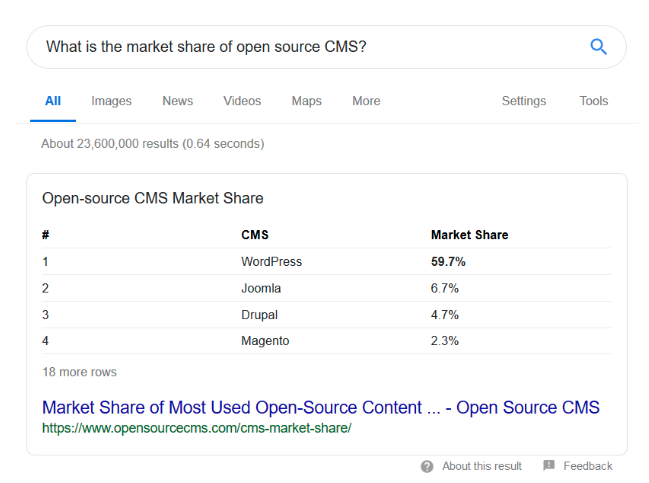649x483 pixels.
Task: Click the About this result text
Action: (x=482, y=466)
